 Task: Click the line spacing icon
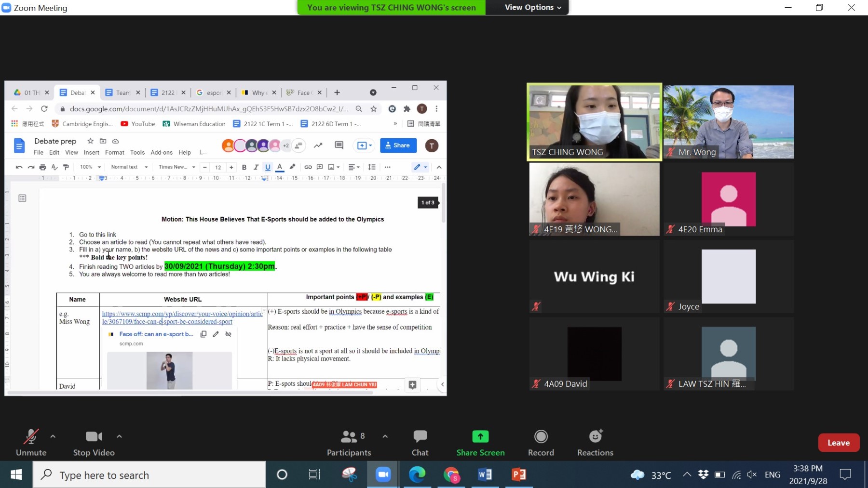tap(372, 167)
